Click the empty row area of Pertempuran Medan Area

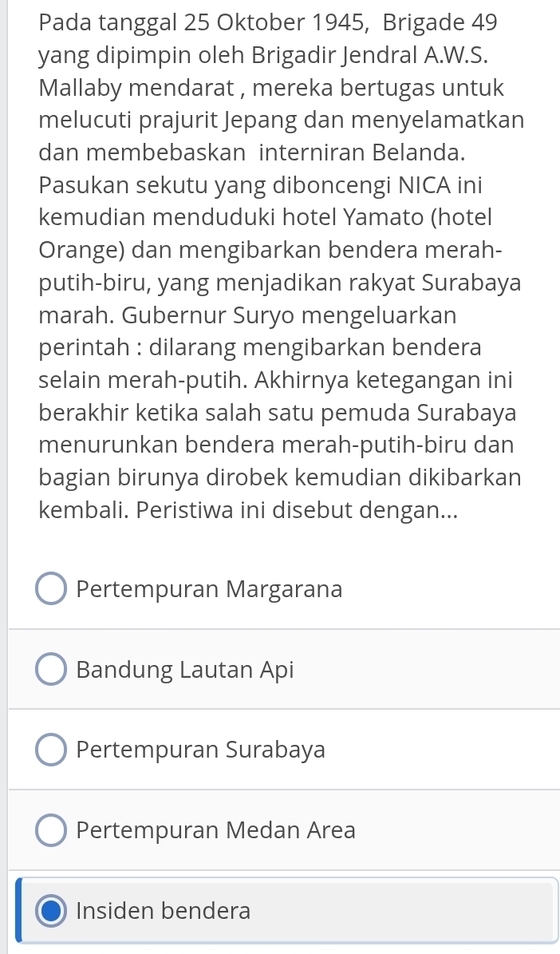click(x=456, y=830)
